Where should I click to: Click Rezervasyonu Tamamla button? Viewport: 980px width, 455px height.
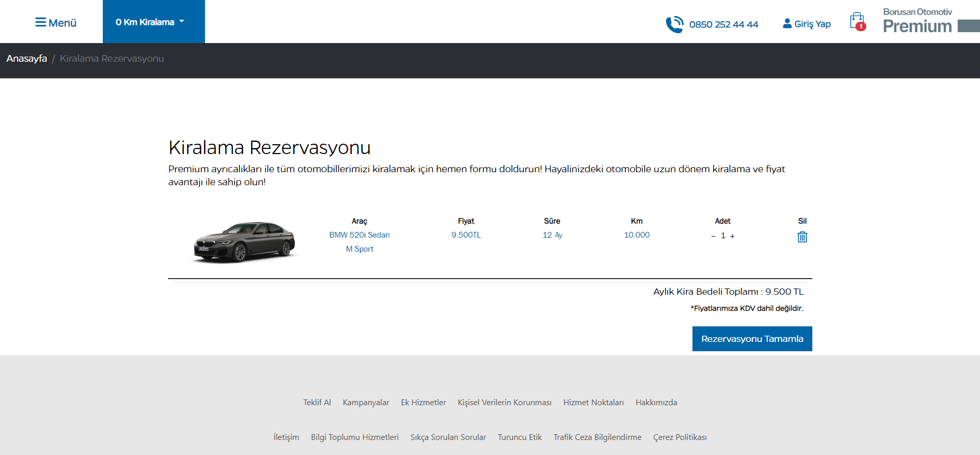click(x=752, y=339)
